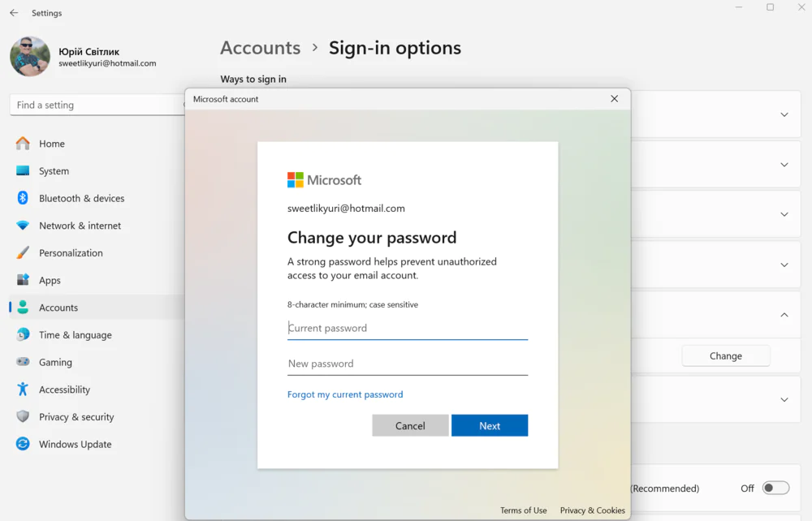Click the Windows Update refresh icon

click(x=23, y=444)
